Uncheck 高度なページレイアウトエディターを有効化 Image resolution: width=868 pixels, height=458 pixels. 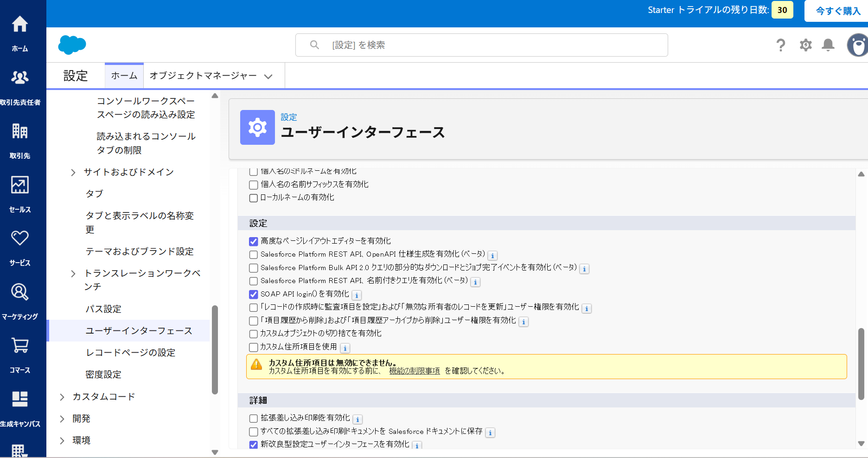(253, 241)
